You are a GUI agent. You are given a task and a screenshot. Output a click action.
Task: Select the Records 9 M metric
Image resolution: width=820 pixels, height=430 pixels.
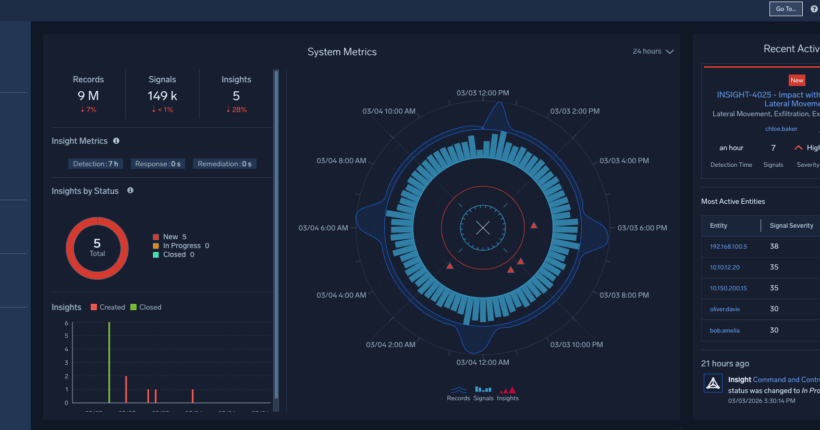click(x=88, y=94)
